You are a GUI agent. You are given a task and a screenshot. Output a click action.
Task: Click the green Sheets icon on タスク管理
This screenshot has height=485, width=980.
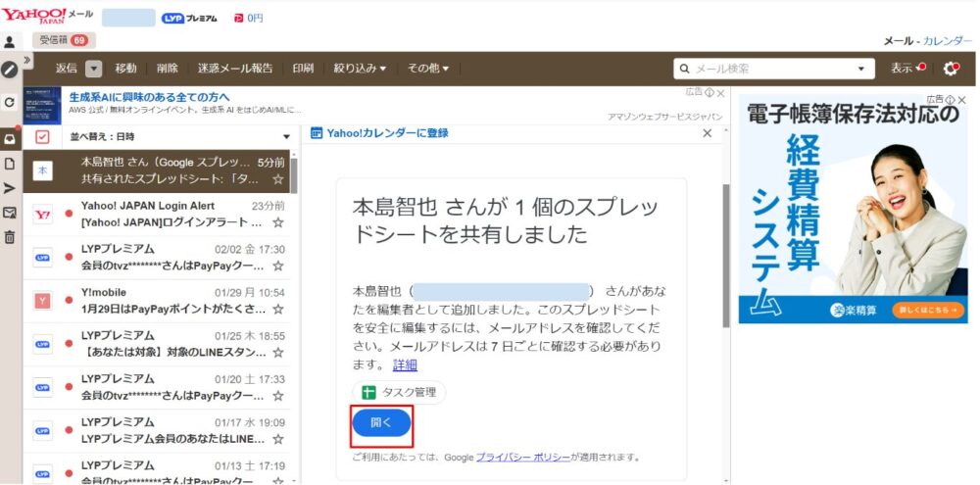click(x=368, y=393)
